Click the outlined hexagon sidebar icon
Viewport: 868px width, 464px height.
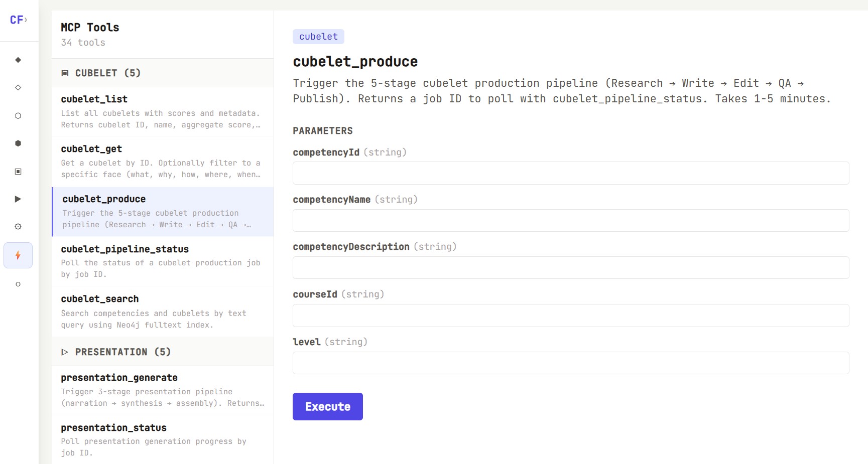18,116
